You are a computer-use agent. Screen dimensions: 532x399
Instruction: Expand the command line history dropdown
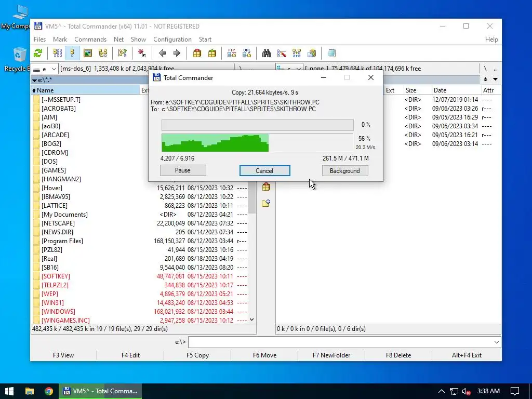point(496,342)
